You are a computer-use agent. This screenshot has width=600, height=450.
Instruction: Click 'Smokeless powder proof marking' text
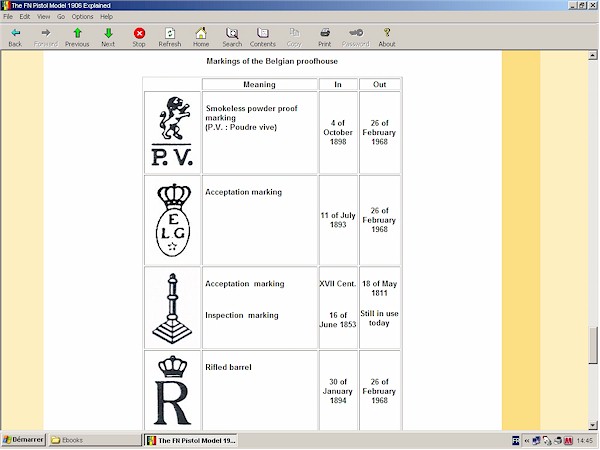point(251,113)
